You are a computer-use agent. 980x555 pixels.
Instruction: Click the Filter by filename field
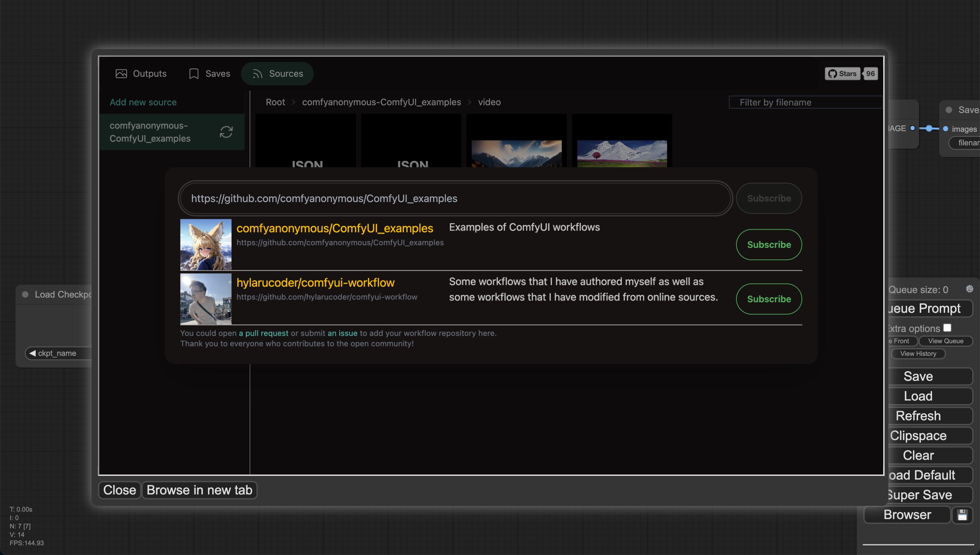[x=805, y=102]
